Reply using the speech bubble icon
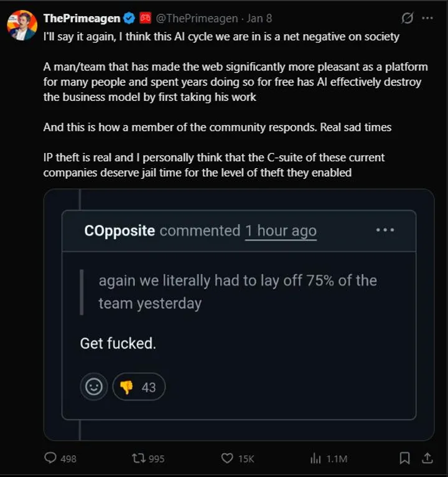The height and width of the screenshot is (477, 448). [51, 458]
